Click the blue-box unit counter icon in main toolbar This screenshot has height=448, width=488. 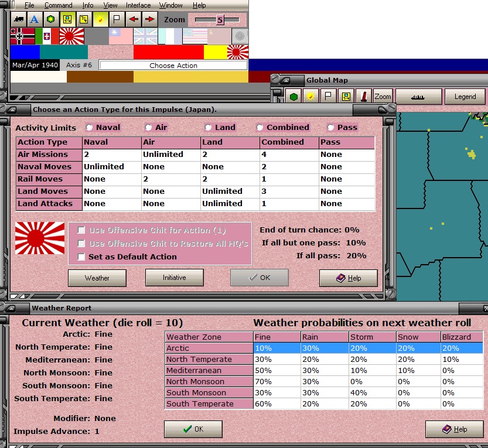(x=67, y=19)
